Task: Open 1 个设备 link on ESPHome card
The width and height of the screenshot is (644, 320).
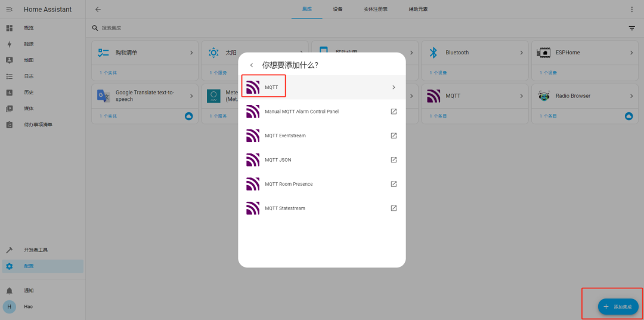Action: point(549,73)
